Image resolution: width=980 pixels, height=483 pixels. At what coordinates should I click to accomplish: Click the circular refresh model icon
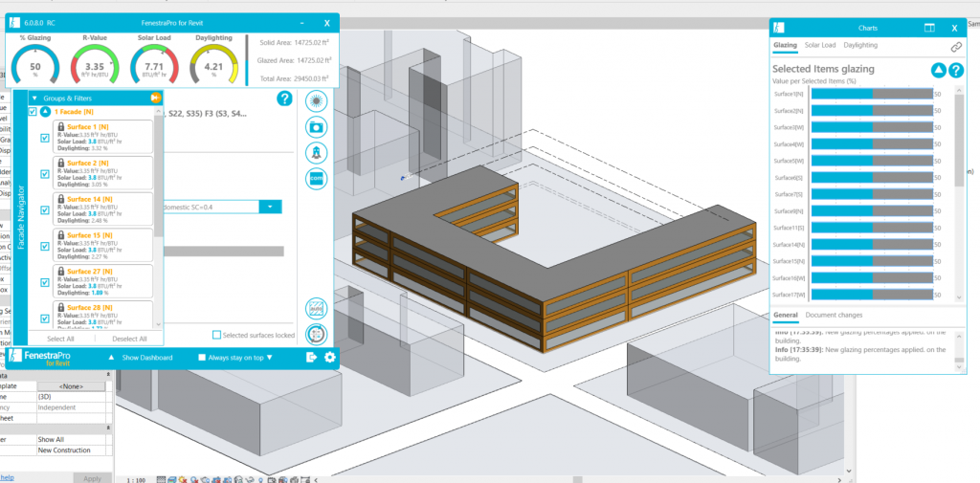[316, 335]
